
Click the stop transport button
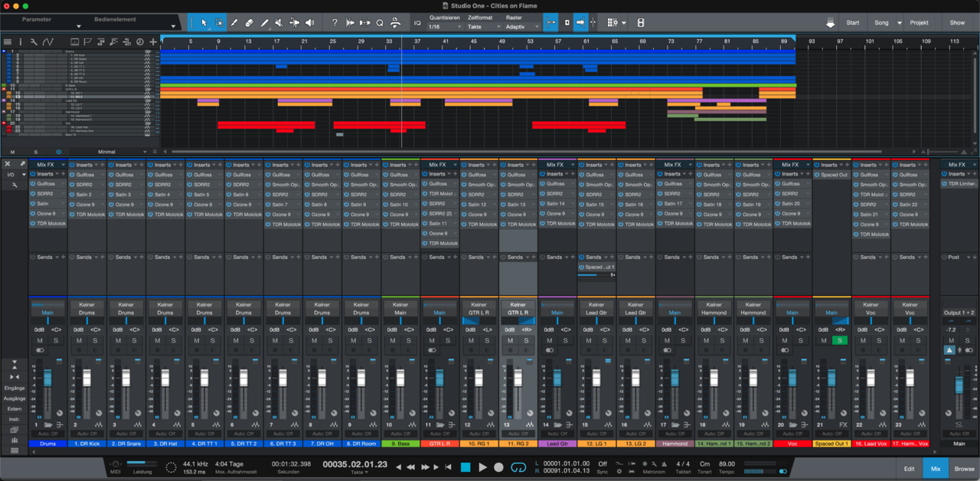(465, 466)
